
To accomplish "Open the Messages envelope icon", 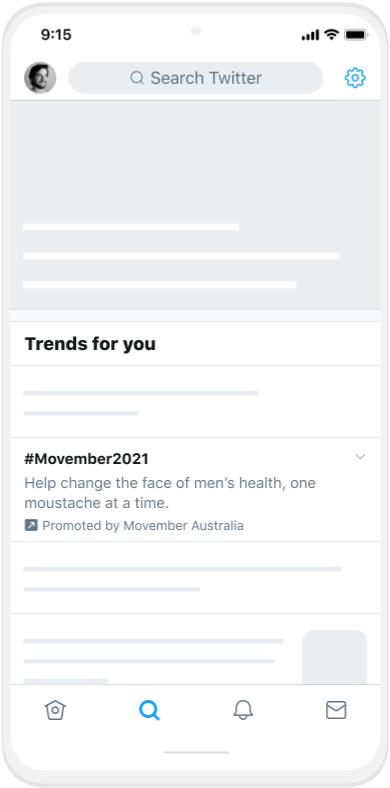I will coord(336,710).
